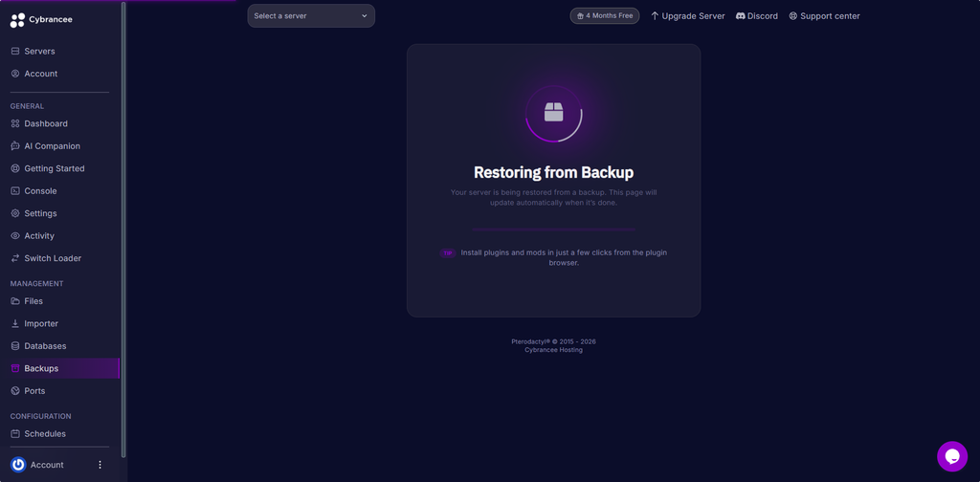This screenshot has width=980, height=482.
Task: Click the Importer download icon
Action: pyautogui.click(x=15, y=323)
